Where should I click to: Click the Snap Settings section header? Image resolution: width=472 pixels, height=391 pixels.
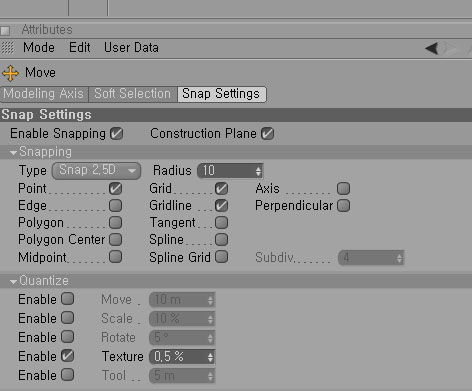point(236,115)
